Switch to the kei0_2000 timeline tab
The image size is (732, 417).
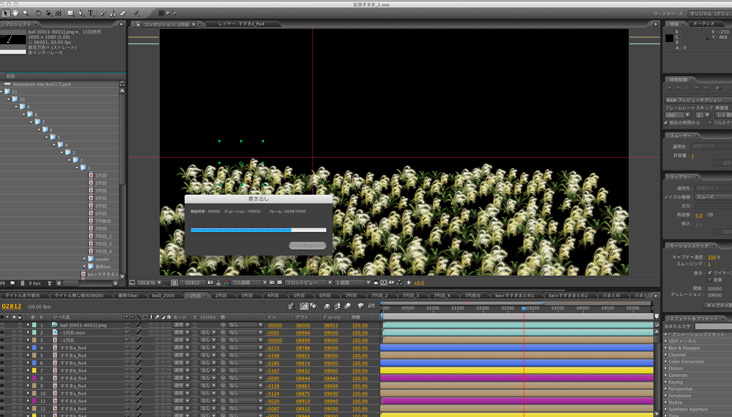[162, 296]
